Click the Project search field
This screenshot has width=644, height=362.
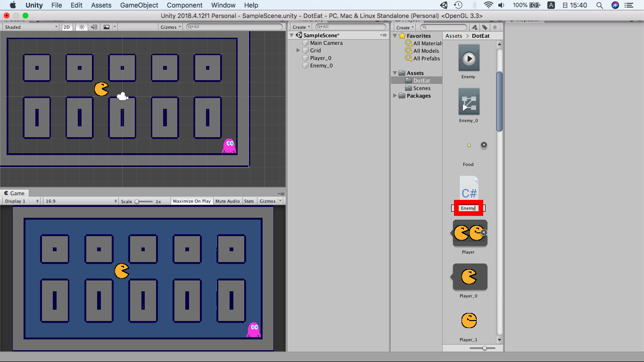pos(443,27)
